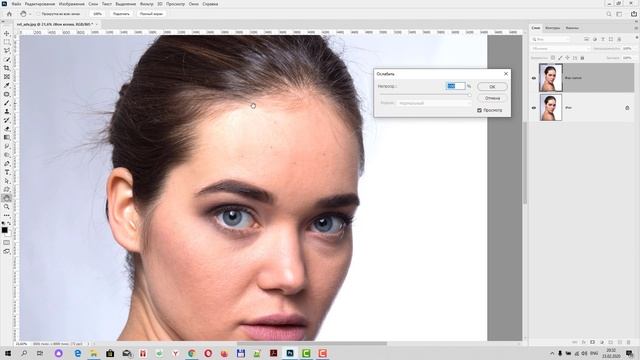Open the Layers panel menu icon
Screen dimensions: 640x360
[x=636, y=28]
